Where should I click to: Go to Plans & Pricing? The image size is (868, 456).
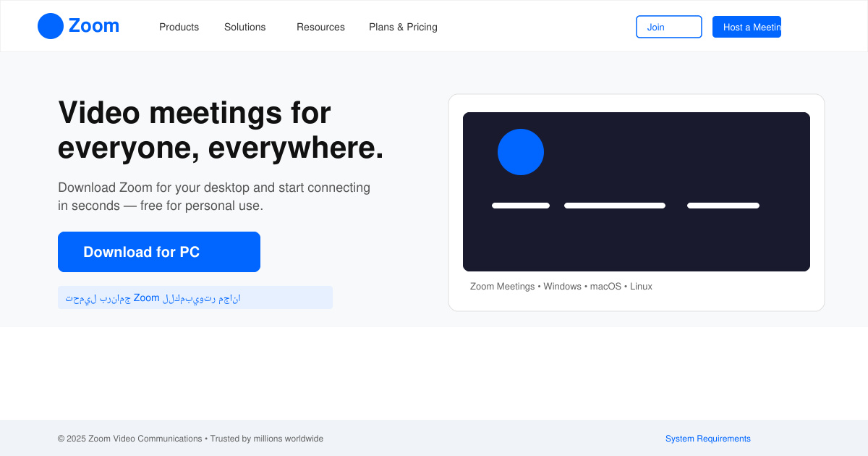[403, 27]
